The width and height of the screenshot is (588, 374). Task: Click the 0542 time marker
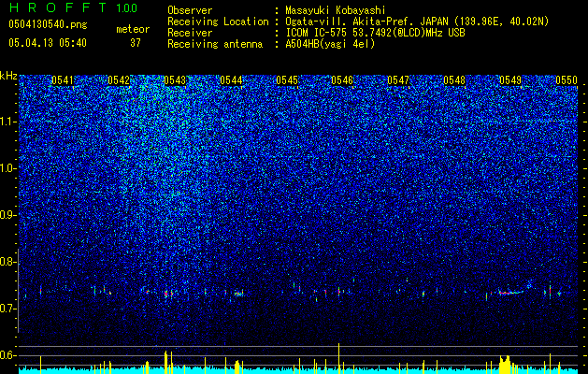119,80
